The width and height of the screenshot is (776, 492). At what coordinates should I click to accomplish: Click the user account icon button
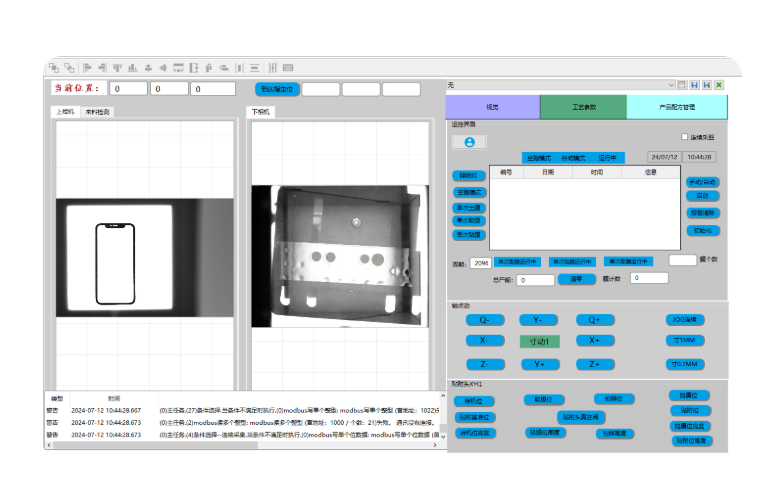[x=469, y=142]
